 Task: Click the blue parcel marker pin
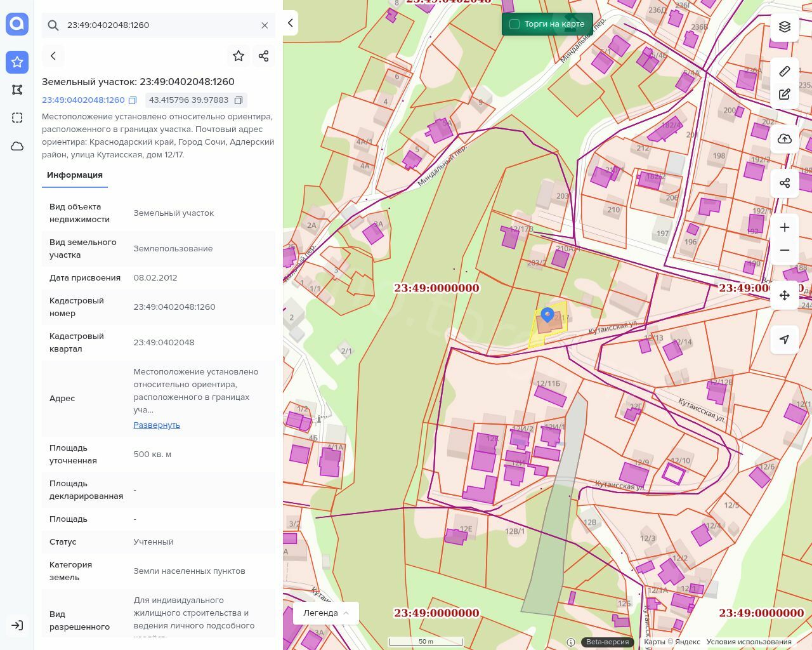[x=547, y=315]
